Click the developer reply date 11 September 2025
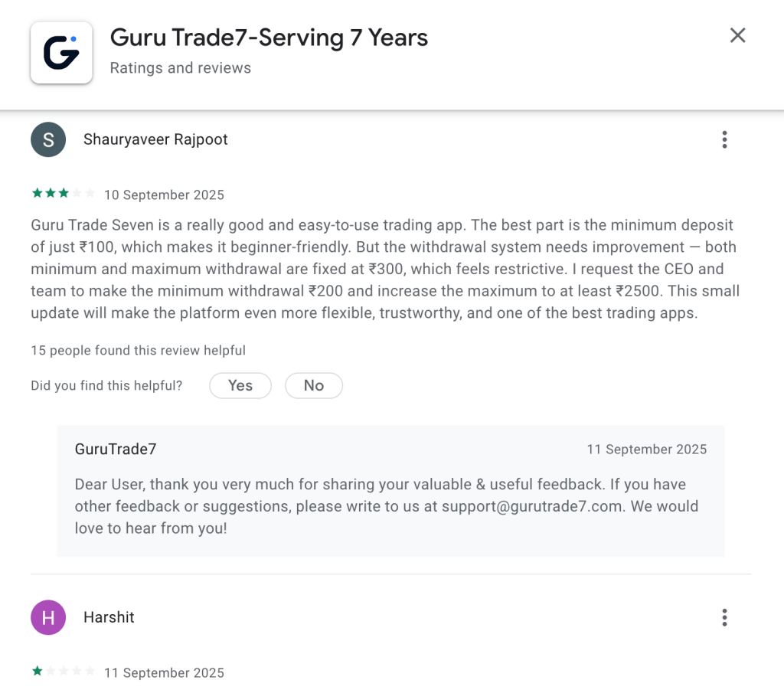 [x=646, y=450]
